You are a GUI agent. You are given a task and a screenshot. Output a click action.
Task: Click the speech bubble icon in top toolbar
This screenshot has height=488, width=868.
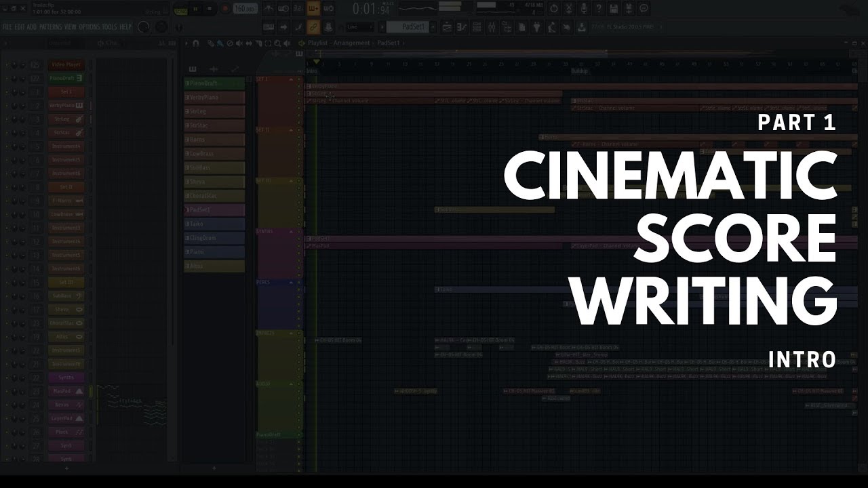(x=644, y=8)
